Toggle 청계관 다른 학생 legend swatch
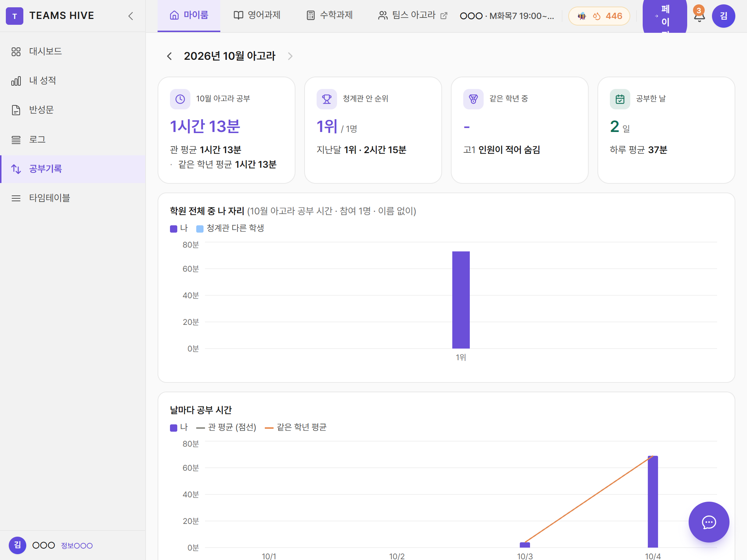Image resolution: width=747 pixels, height=560 pixels. coord(200,229)
